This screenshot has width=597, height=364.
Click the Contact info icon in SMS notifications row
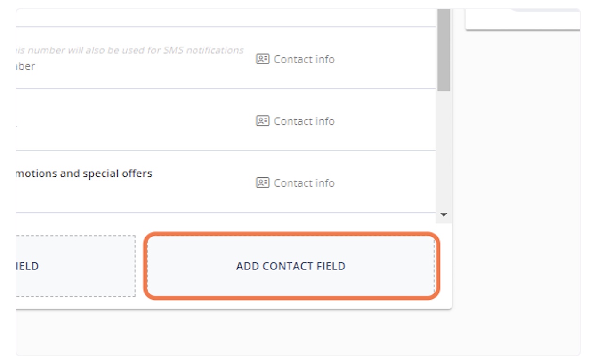262,59
